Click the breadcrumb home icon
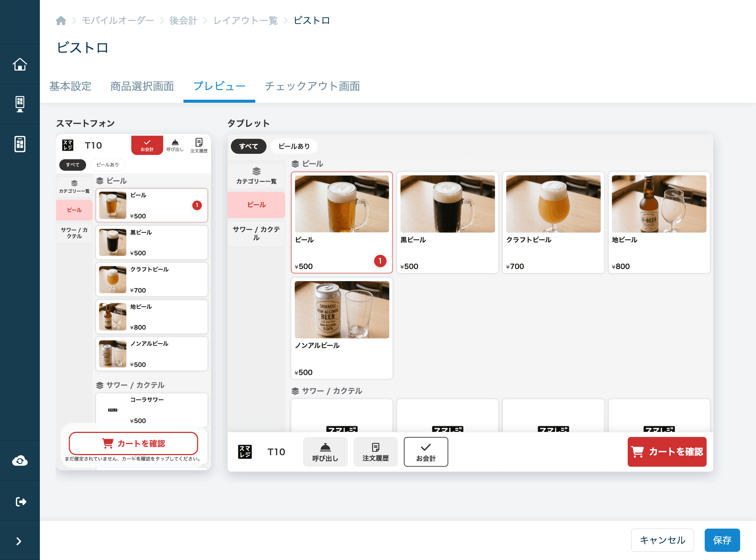The height and width of the screenshot is (560, 756). click(61, 21)
